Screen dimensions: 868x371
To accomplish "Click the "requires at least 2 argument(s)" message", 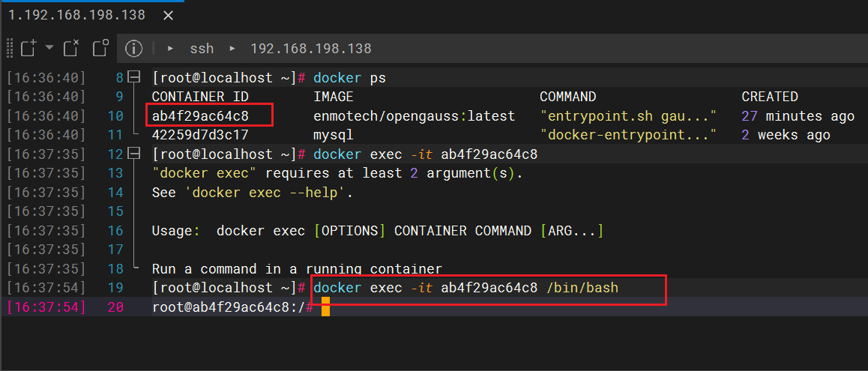I will (x=394, y=173).
